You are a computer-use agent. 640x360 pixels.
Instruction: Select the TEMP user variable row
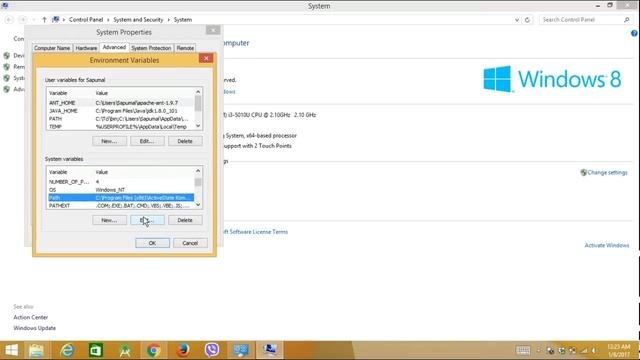[x=121, y=127]
